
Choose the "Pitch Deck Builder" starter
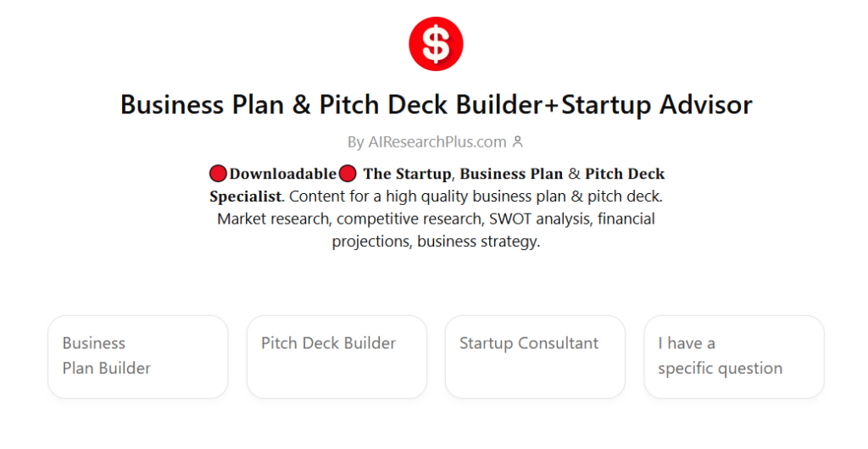[x=337, y=357]
